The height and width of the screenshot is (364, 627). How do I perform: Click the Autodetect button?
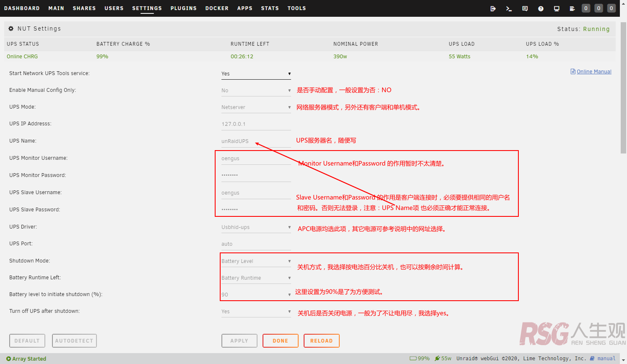point(74,341)
